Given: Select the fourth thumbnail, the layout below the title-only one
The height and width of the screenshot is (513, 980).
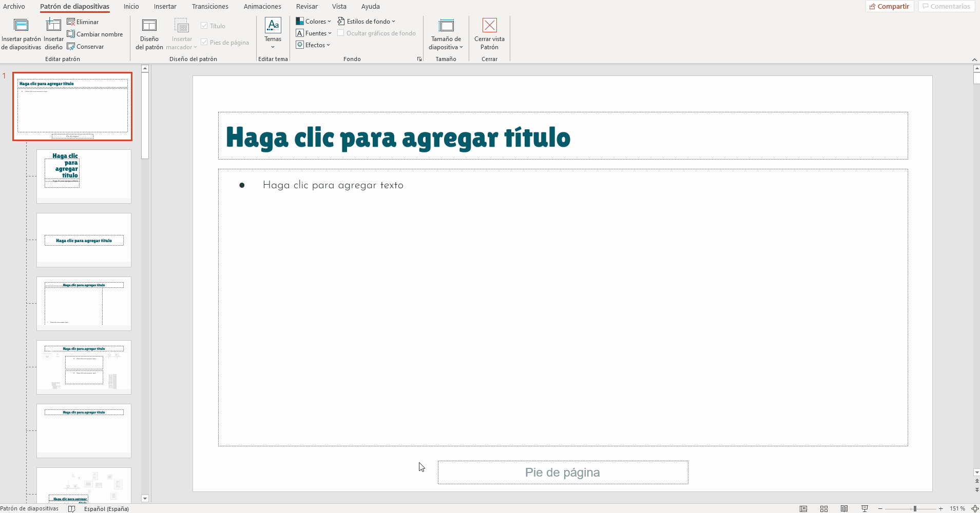Looking at the screenshot, I should coord(84,304).
